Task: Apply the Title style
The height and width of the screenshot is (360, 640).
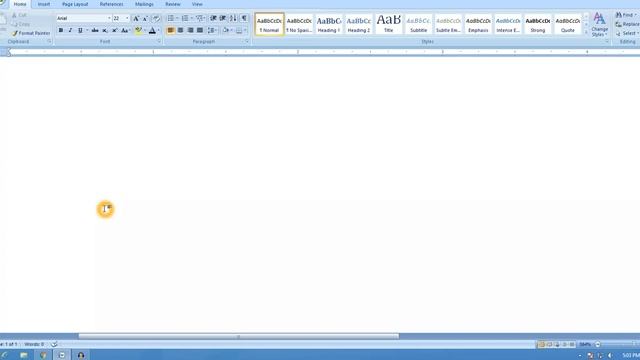Action: (x=389, y=24)
